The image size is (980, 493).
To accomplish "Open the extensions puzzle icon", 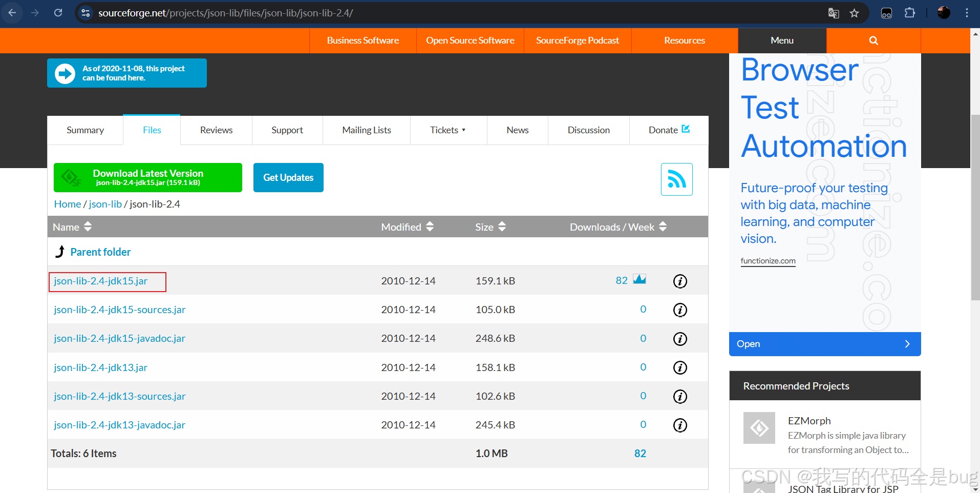I will point(910,13).
